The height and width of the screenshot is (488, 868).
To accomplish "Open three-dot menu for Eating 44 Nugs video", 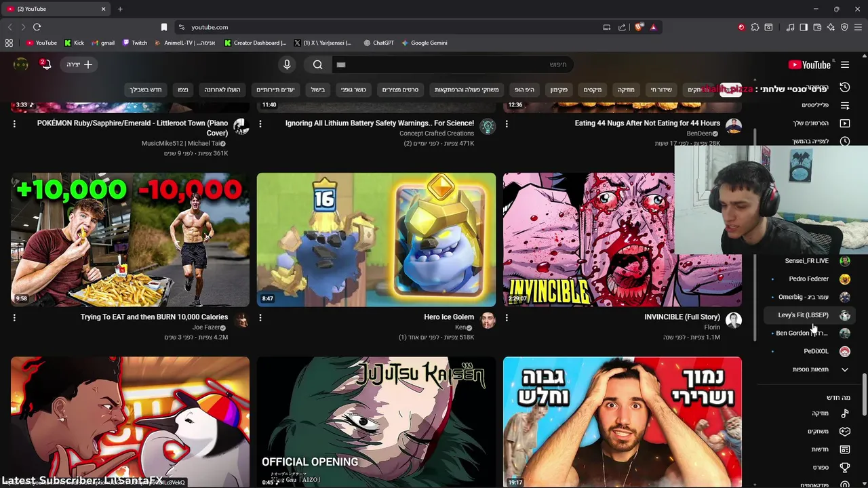I will click(507, 124).
